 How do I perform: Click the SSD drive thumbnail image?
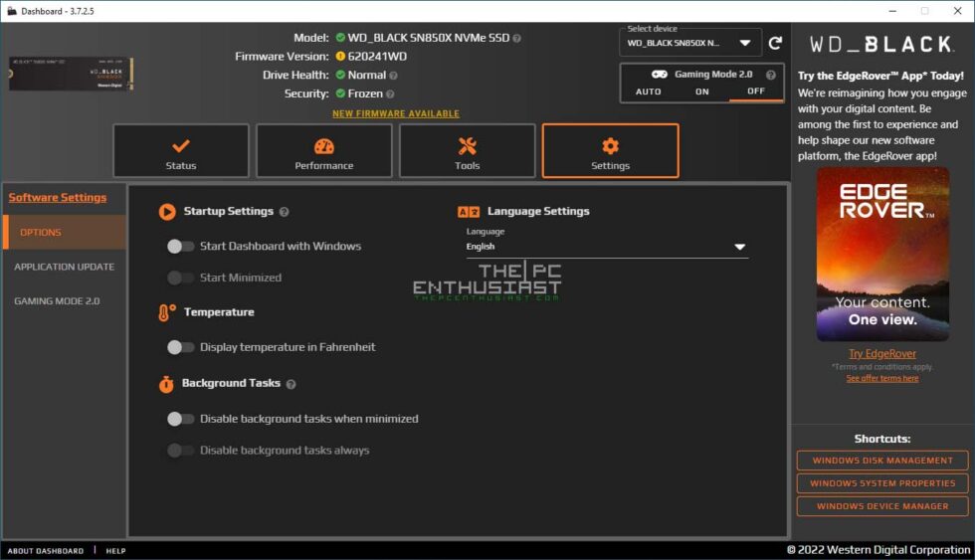pos(71,74)
